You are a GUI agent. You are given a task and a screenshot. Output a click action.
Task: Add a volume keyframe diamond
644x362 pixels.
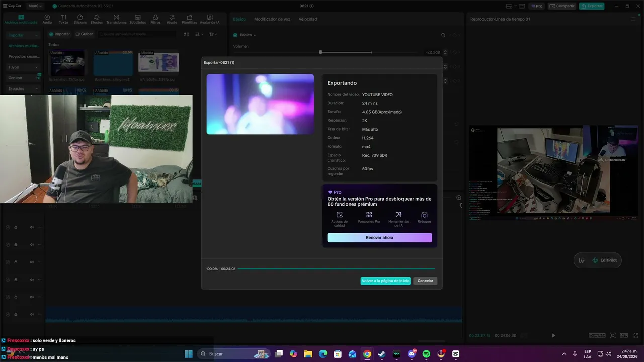(454, 52)
